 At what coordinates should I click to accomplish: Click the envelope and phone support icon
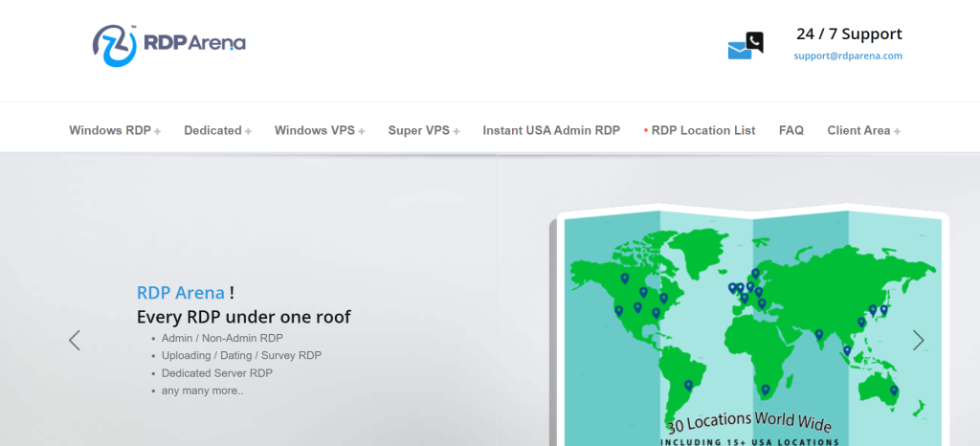point(746,46)
